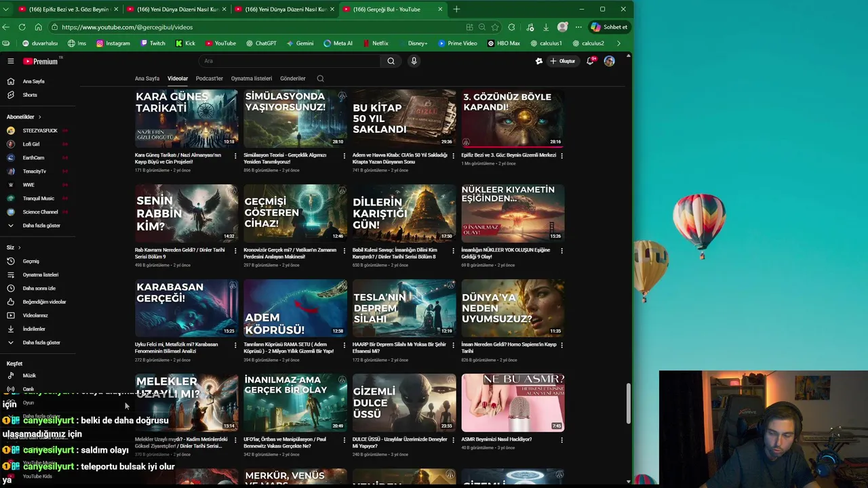Open the ASMR Beynimizi Nasıl Hackliyor title
This screenshot has height=488, width=868.
496,439
